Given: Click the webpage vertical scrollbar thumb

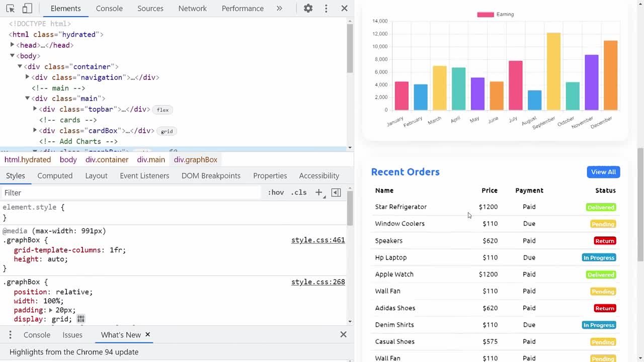Looking at the screenshot, I should (x=640, y=205).
